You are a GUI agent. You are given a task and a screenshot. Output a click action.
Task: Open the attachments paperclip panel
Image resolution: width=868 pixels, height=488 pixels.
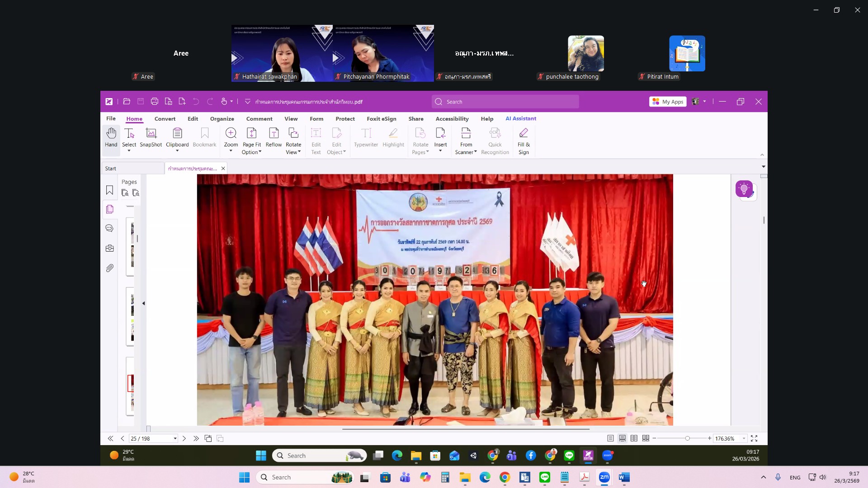point(109,268)
